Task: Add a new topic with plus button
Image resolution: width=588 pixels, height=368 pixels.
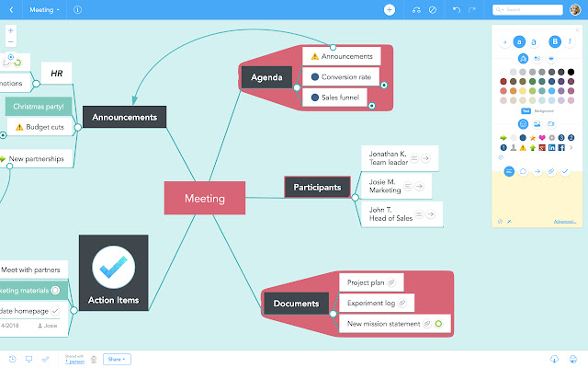Action: pyautogui.click(x=390, y=10)
